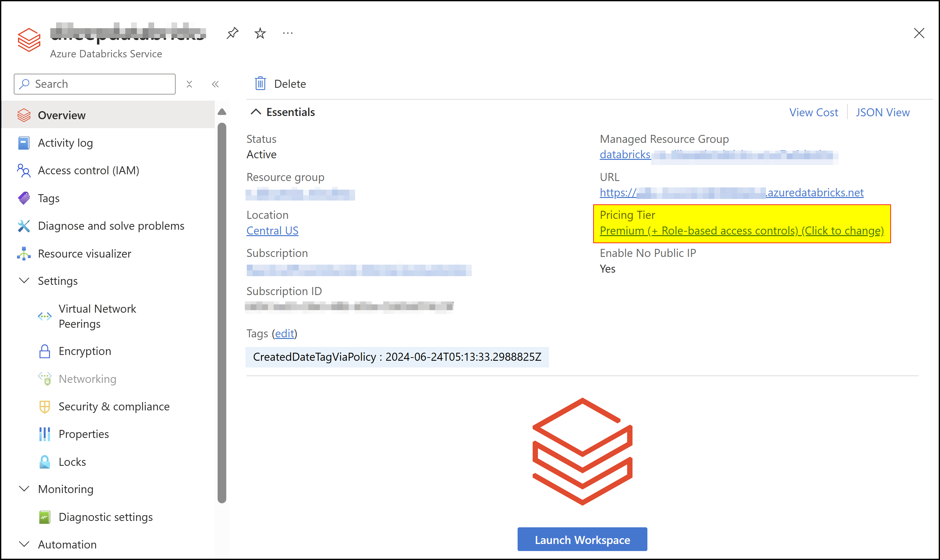Open the azuredatabricks.net workspace URL
The width and height of the screenshot is (940, 560).
tap(732, 193)
